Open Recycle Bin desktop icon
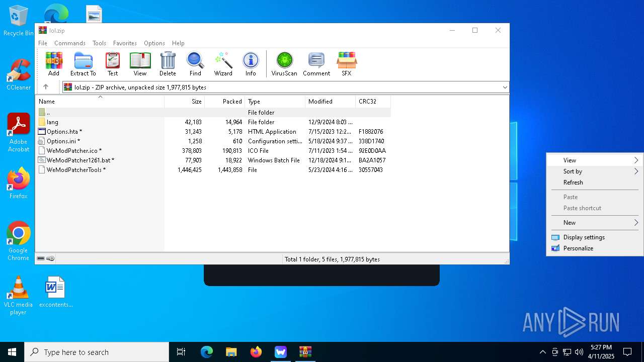This screenshot has width=644, height=362. tap(19, 21)
